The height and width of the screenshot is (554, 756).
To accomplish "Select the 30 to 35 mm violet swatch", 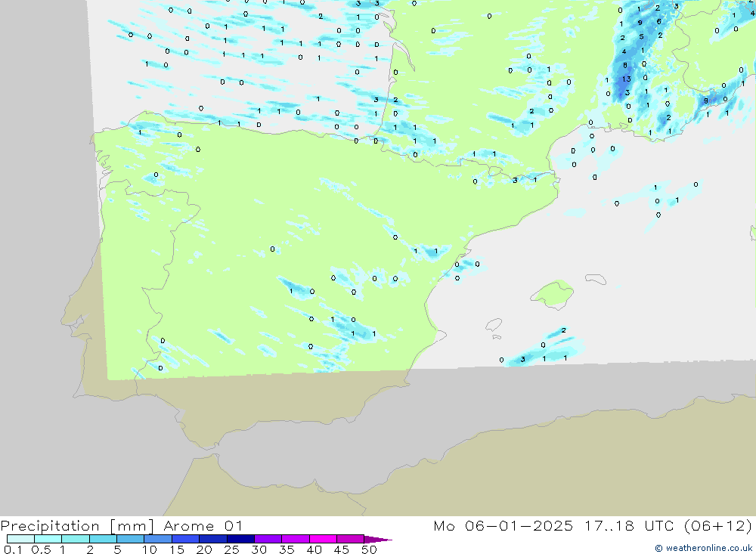I will pos(268,539).
